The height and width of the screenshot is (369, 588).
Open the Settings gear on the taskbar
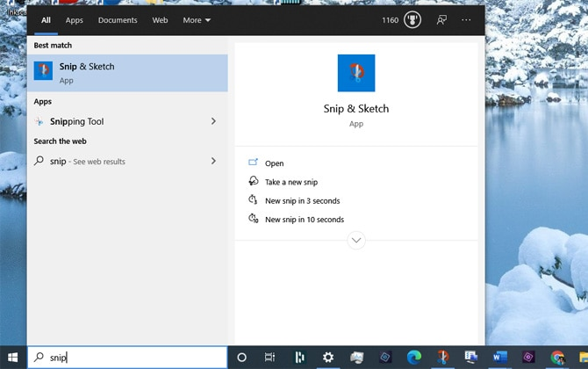(x=328, y=358)
